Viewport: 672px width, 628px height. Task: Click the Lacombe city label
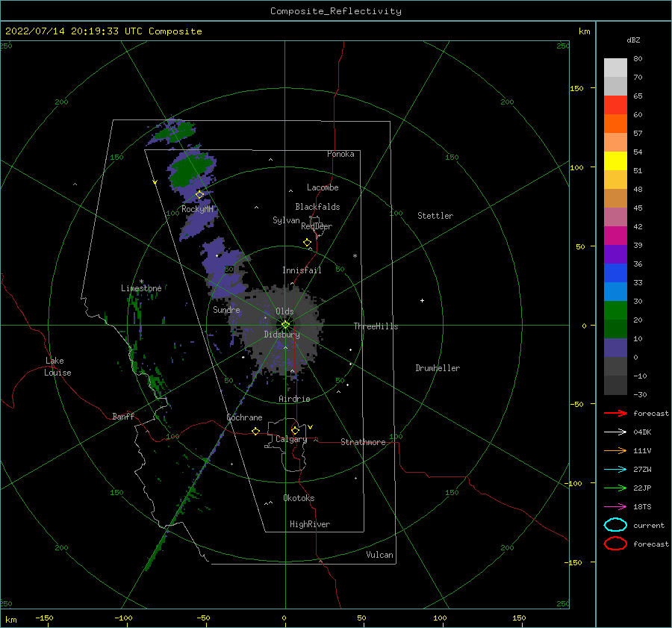[x=323, y=187]
